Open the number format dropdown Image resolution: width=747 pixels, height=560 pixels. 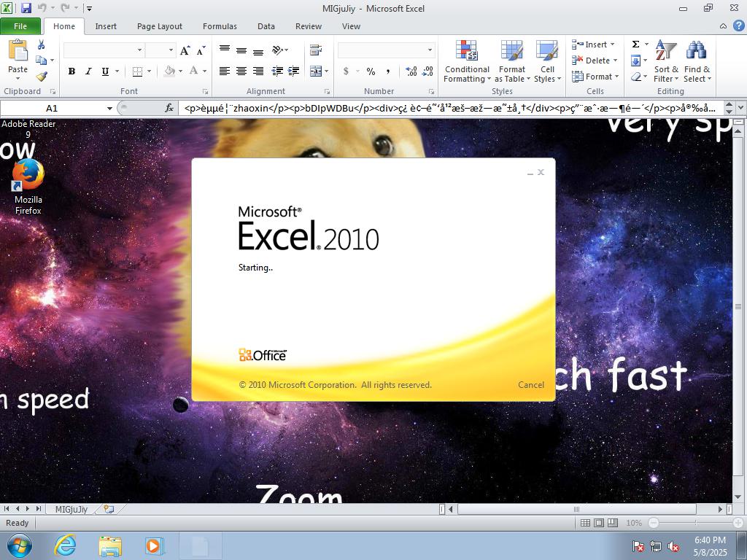pyautogui.click(x=430, y=50)
